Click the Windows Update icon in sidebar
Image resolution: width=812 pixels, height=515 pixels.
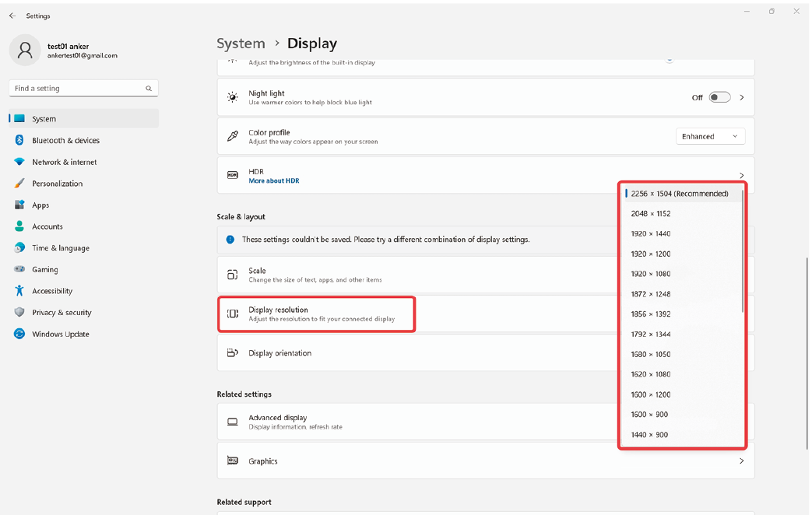click(x=19, y=334)
